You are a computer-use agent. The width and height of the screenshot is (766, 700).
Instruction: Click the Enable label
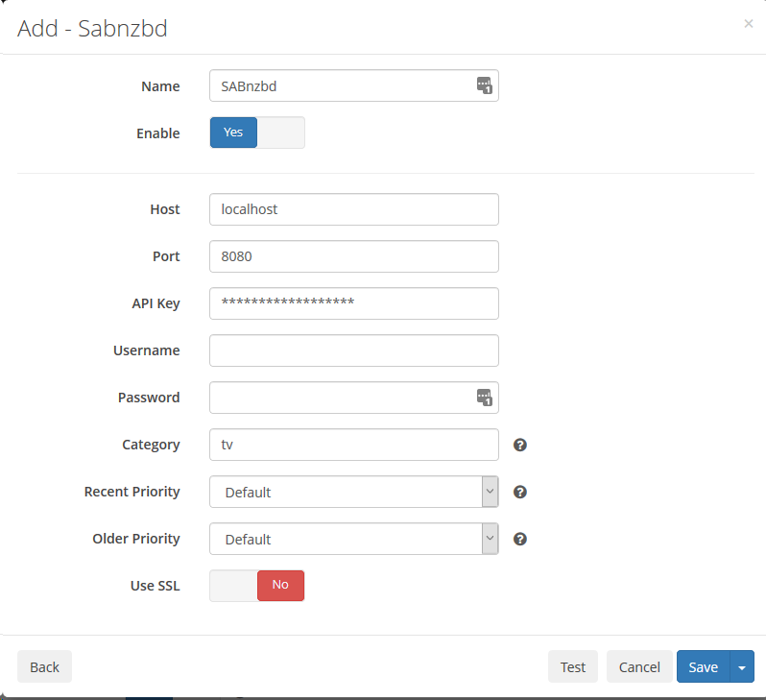[x=157, y=133]
